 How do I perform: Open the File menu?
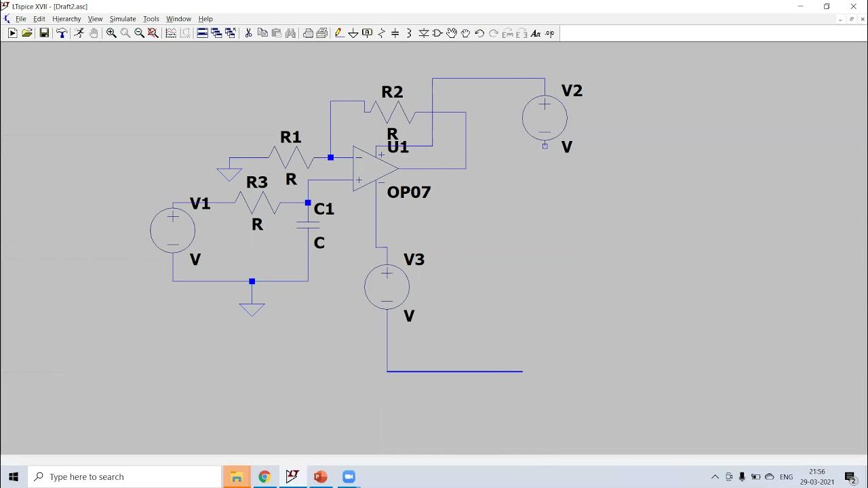[20, 19]
